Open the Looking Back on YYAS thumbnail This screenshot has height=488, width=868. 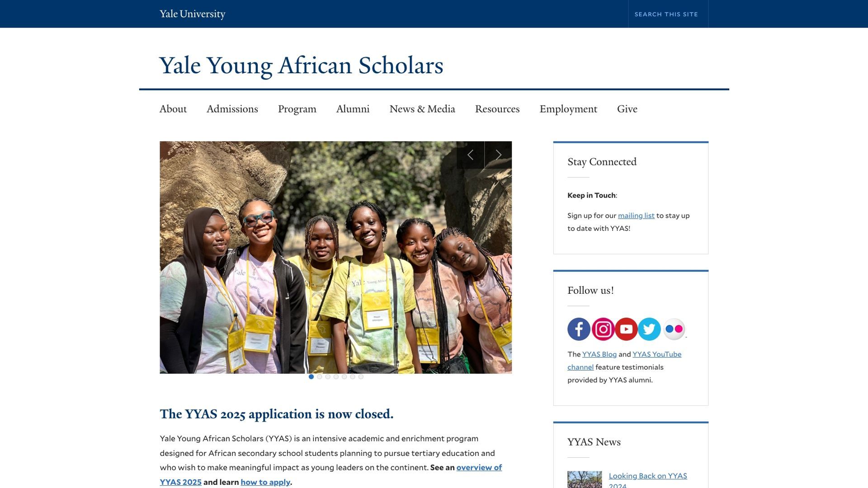click(x=585, y=480)
